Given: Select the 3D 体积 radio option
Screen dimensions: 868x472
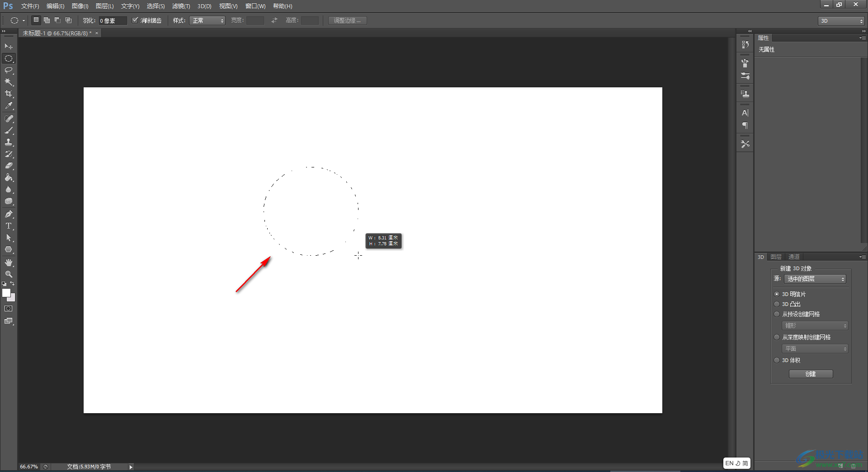Looking at the screenshot, I should 777,360.
